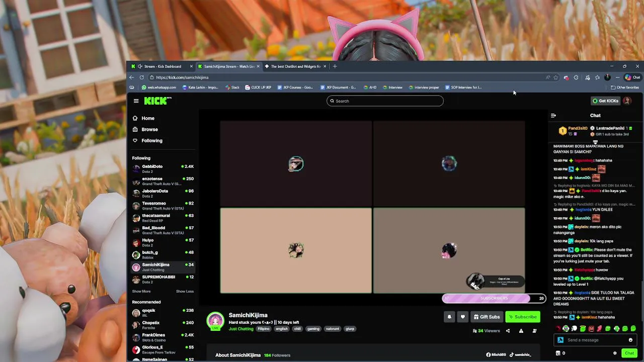Open the emote picker in the message box

tap(630, 340)
